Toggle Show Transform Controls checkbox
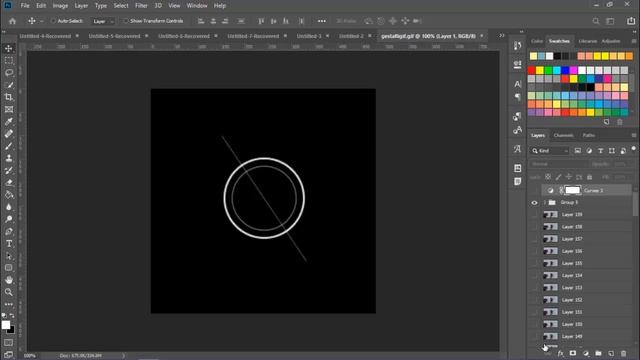 pos(126,21)
